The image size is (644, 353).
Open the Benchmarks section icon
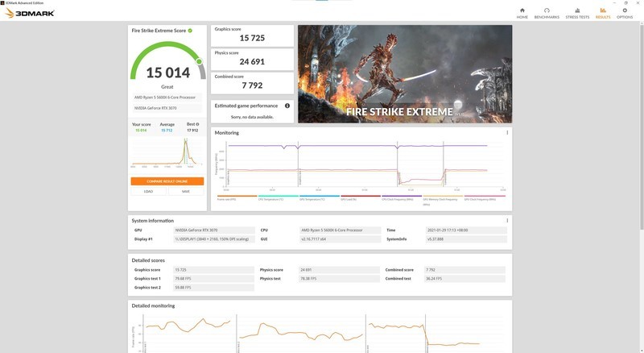[547, 12]
